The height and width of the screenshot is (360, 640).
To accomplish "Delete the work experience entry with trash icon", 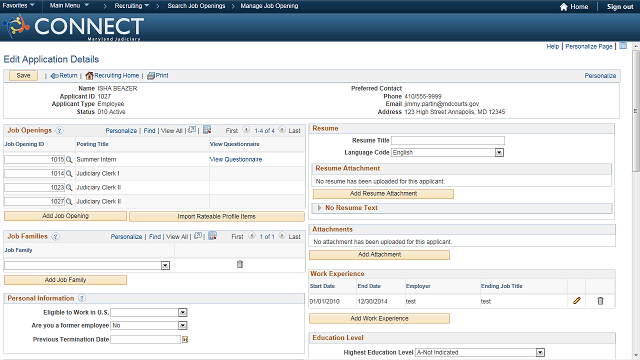I will coord(600,301).
